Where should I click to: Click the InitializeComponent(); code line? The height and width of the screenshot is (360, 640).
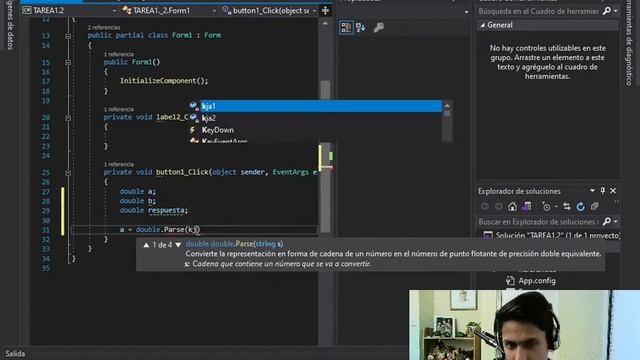(x=164, y=81)
